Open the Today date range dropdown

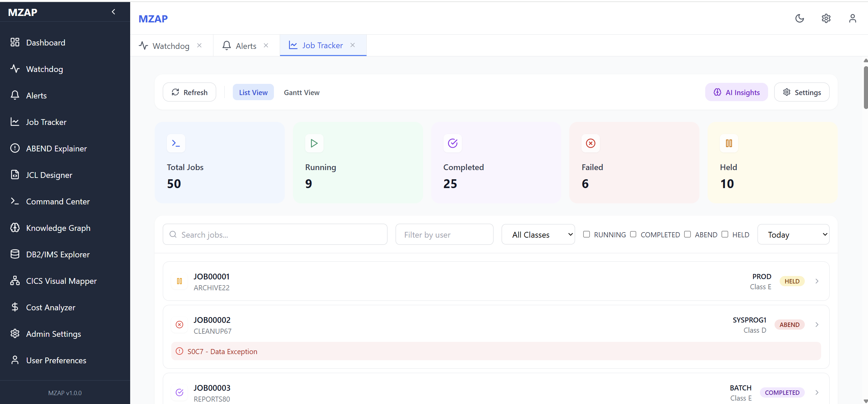coord(793,235)
